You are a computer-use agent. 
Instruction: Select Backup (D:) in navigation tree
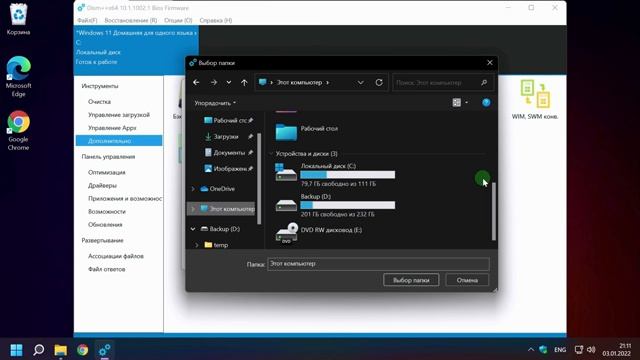[220, 229]
